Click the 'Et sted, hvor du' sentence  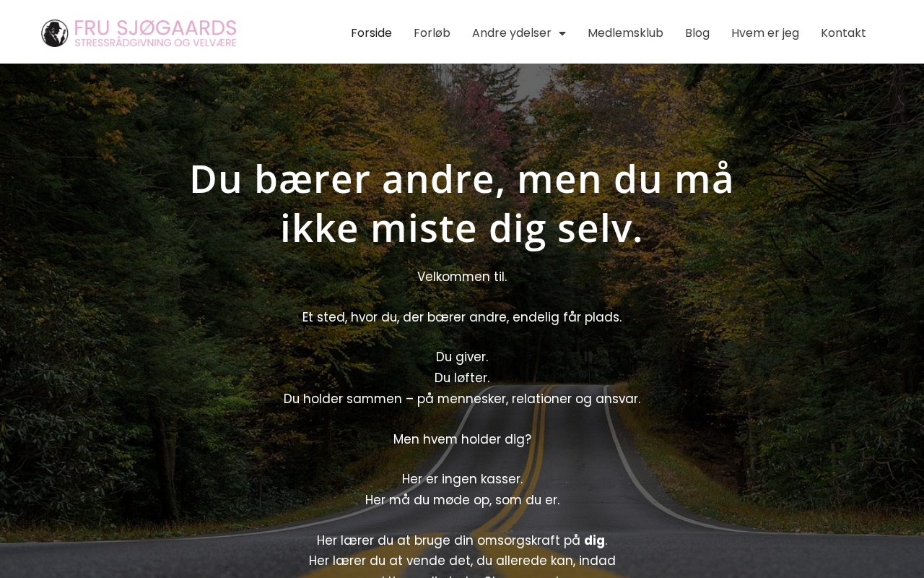pyautogui.click(x=462, y=317)
